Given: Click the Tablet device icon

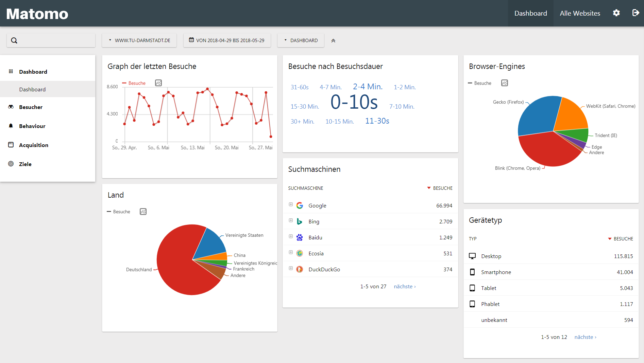Looking at the screenshot, I should point(472,288).
